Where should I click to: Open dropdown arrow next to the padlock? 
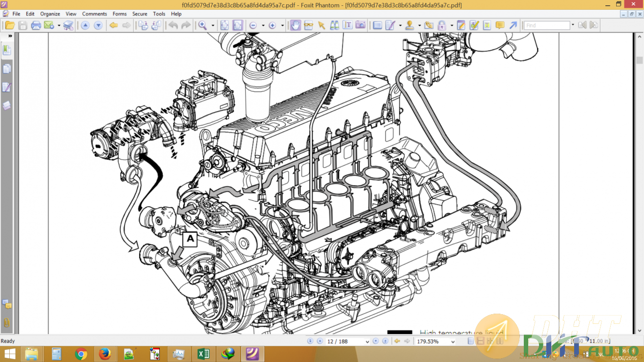[451, 25]
